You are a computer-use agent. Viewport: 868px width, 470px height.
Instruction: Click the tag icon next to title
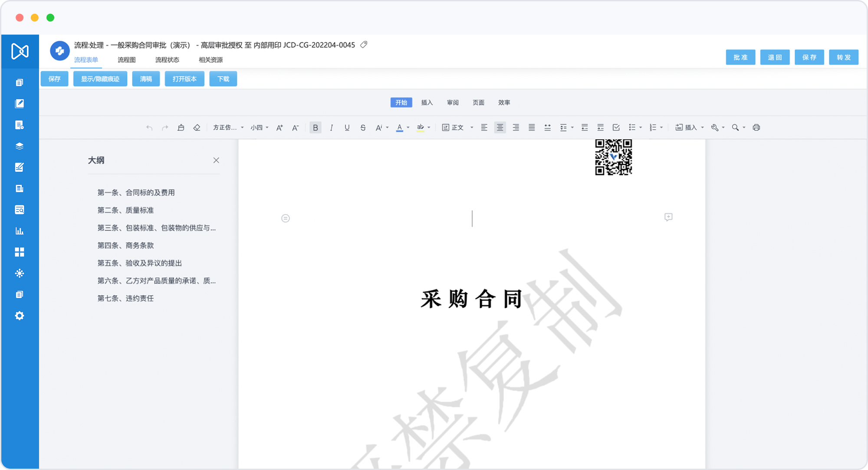364,45
